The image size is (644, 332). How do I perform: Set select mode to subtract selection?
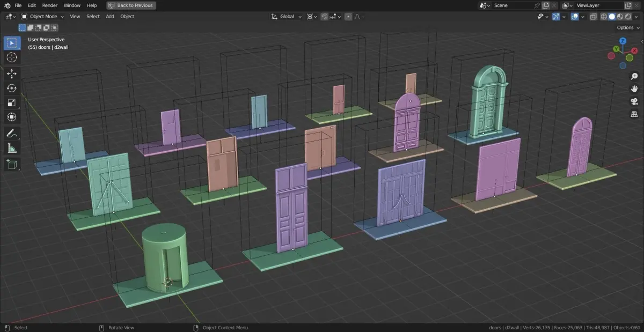[39, 27]
